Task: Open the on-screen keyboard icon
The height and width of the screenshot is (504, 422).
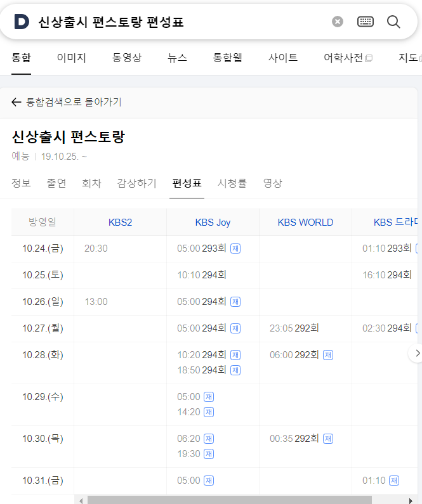Action: point(366,22)
